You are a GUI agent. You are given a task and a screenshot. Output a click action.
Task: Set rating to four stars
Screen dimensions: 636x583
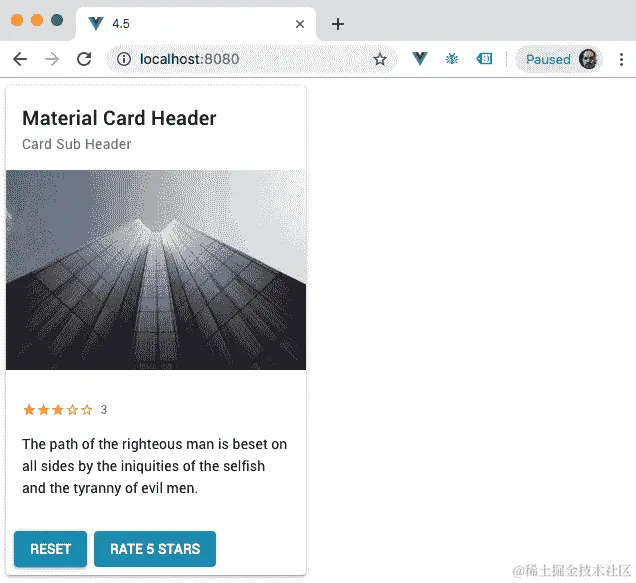pyautogui.click(x=72, y=410)
